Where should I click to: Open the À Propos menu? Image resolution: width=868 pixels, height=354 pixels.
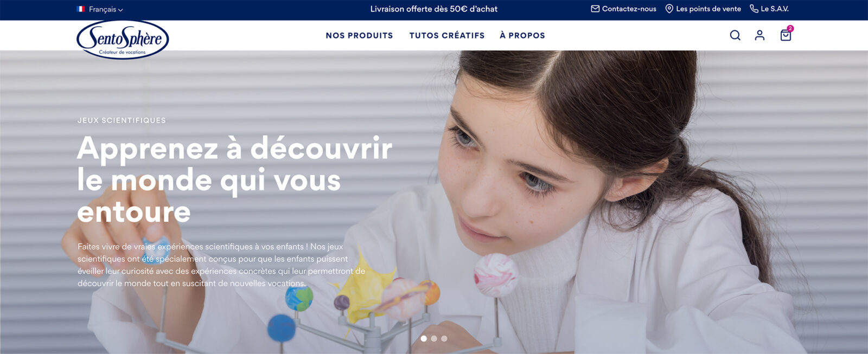(522, 35)
